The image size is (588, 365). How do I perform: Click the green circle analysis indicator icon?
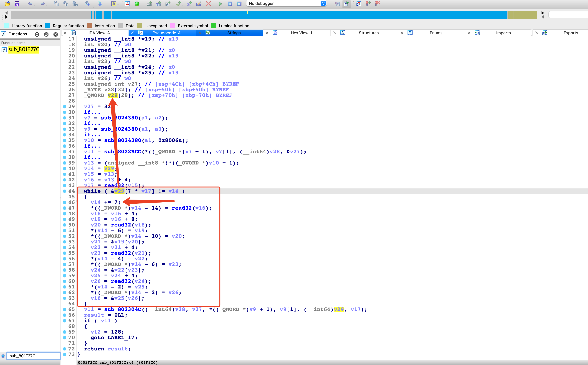pos(137,4)
